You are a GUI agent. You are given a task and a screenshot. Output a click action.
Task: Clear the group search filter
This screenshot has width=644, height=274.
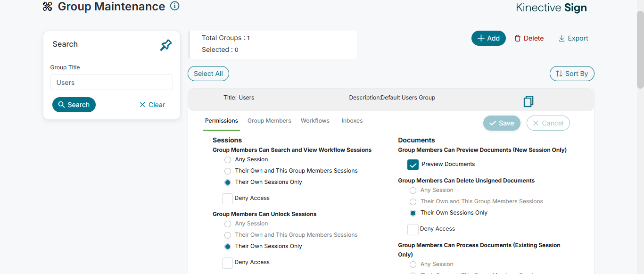152,105
